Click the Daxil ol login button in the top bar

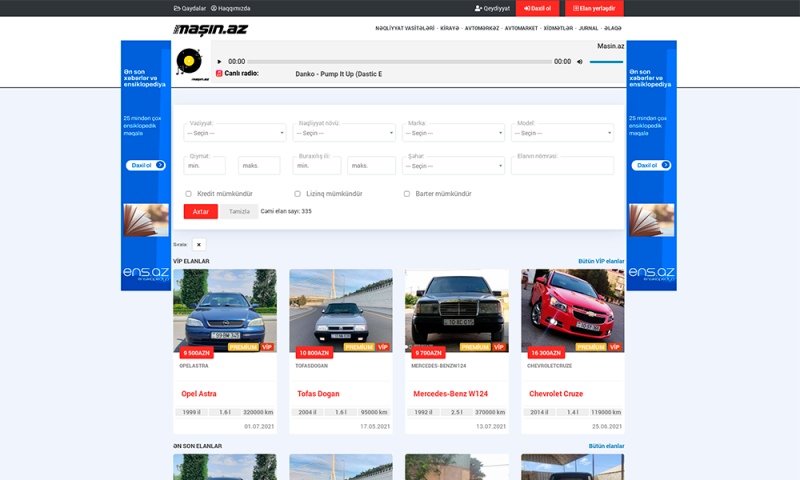pos(537,8)
